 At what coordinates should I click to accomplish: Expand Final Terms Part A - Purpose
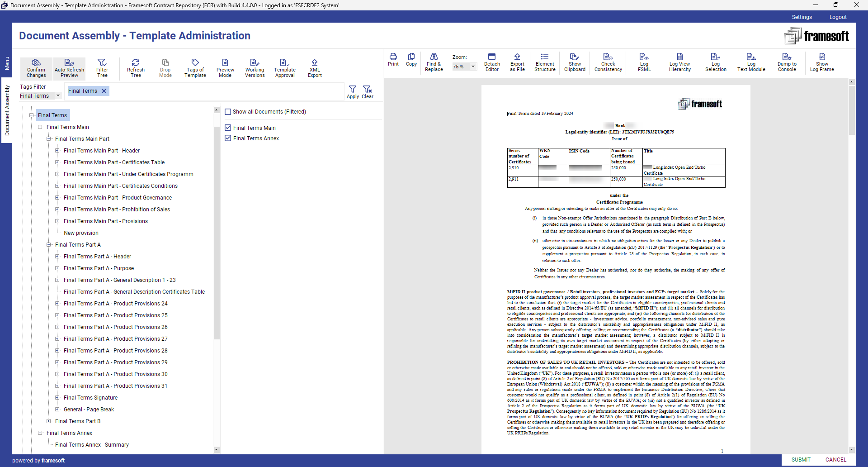57,268
